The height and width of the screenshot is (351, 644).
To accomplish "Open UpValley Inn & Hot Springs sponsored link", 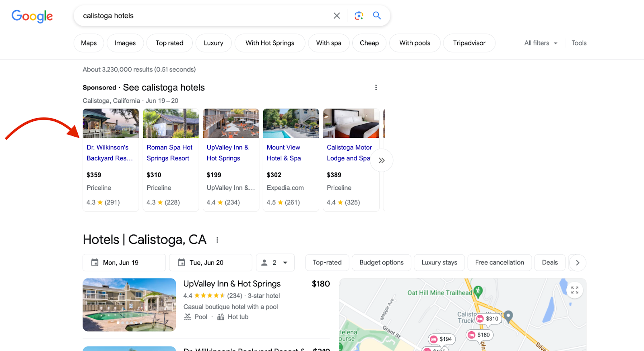I will pyautogui.click(x=228, y=153).
